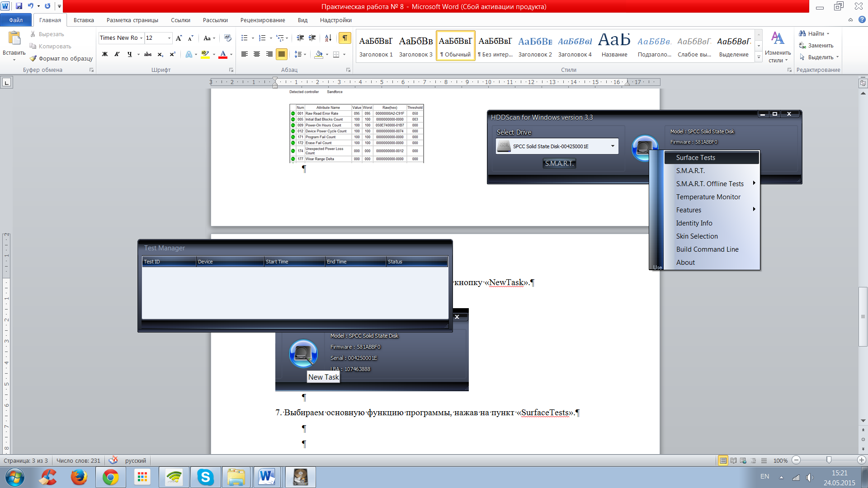Open Chrome from the taskbar
Screen dimensions: 868x488
(x=110, y=477)
